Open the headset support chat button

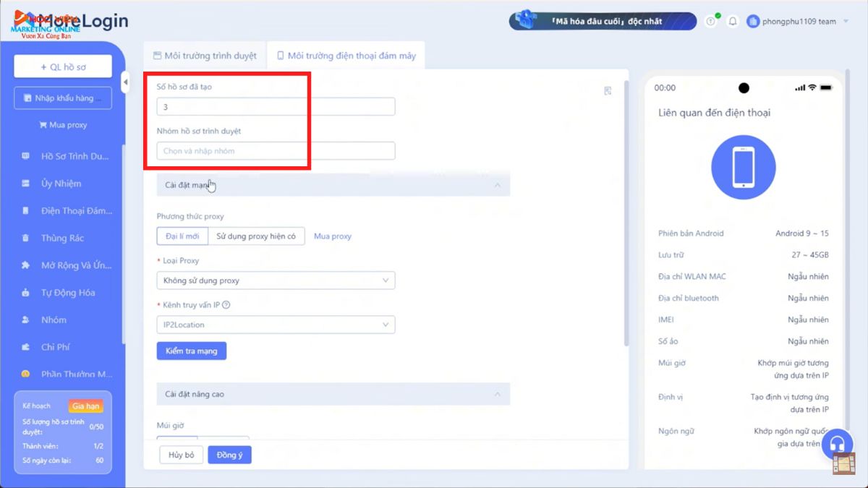pyautogui.click(x=838, y=443)
